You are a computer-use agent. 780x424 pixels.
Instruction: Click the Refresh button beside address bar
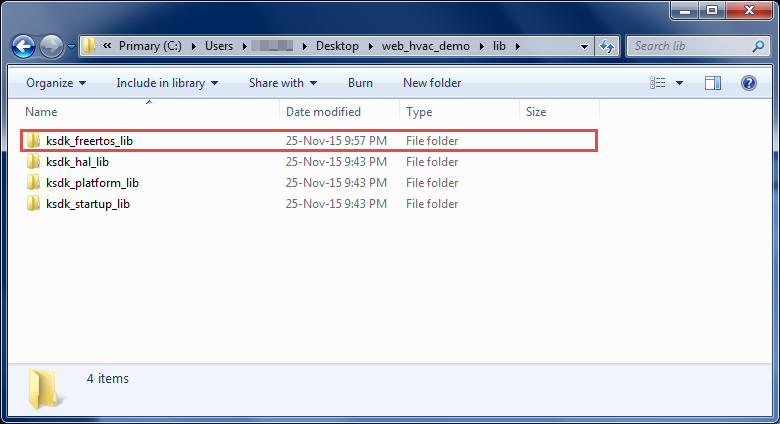click(x=607, y=46)
